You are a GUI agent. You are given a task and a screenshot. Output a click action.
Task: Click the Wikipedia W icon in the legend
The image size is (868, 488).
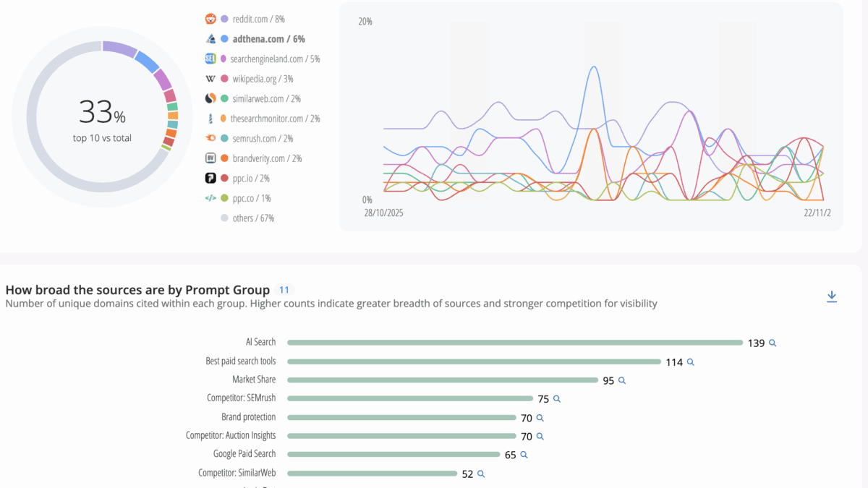(x=210, y=78)
